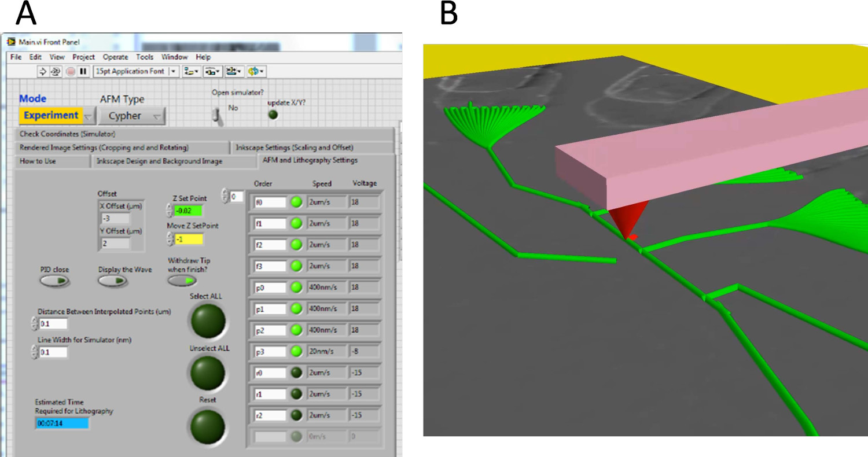Open the Window menu
The width and height of the screenshot is (868, 457).
pyautogui.click(x=174, y=57)
